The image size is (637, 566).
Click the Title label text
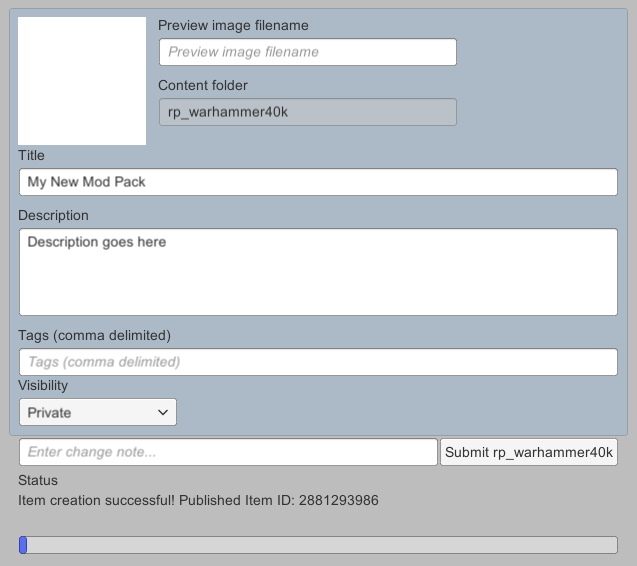(32, 155)
